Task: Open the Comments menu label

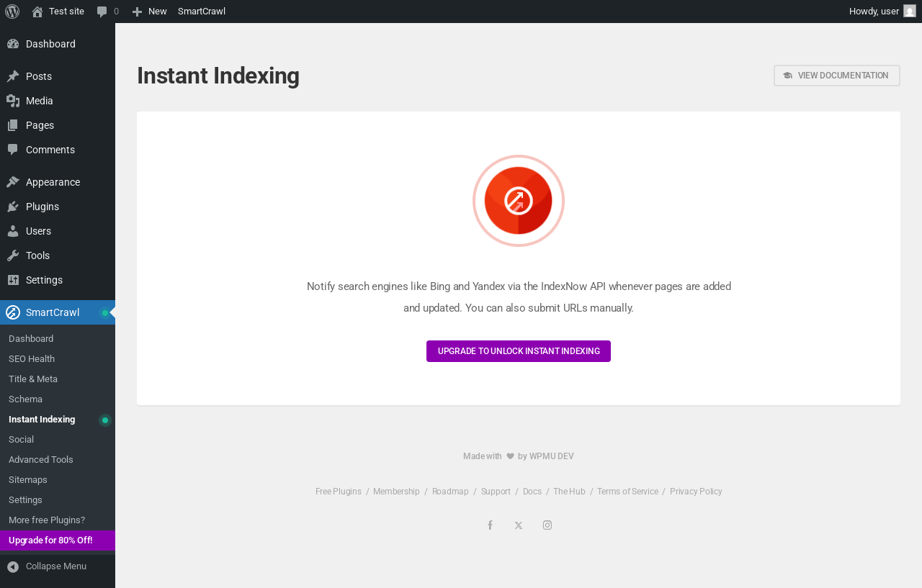Action: click(50, 150)
